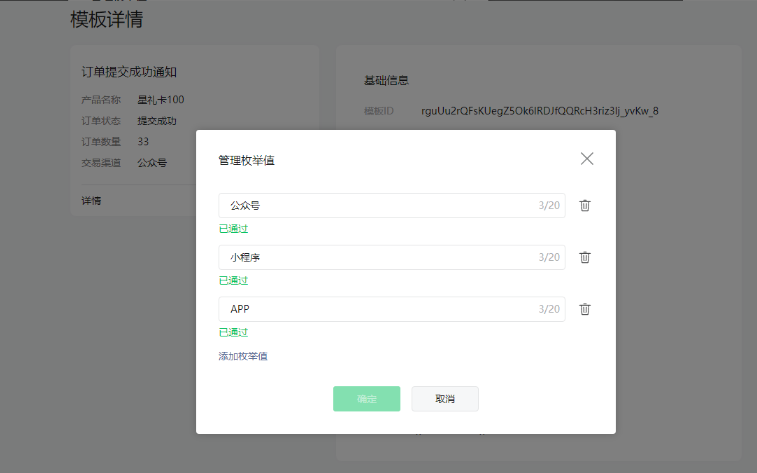Delete the 小程序 enum value
This screenshot has width=757, height=473.
click(585, 257)
